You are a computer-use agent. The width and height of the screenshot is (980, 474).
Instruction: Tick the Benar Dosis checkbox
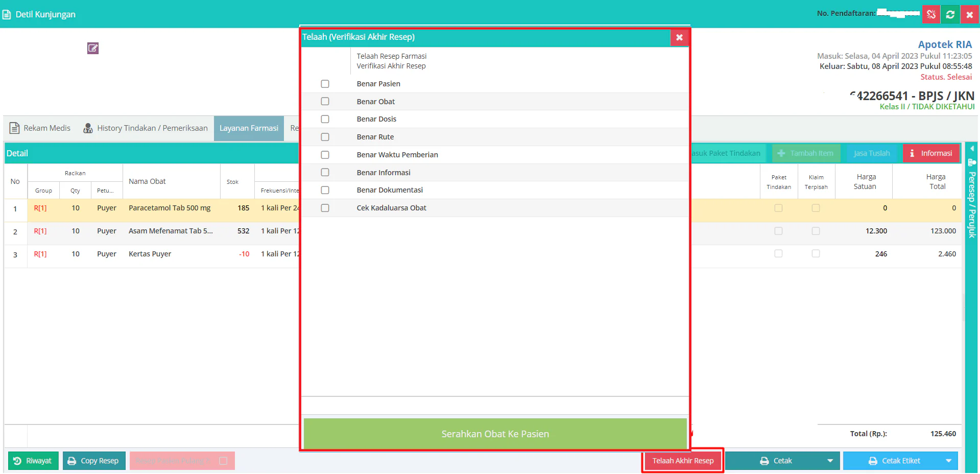pyautogui.click(x=325, y=119)
